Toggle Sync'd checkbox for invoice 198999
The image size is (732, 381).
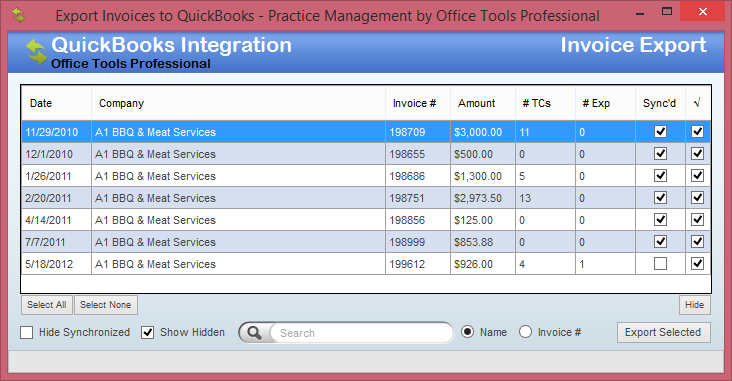(660, 241)
